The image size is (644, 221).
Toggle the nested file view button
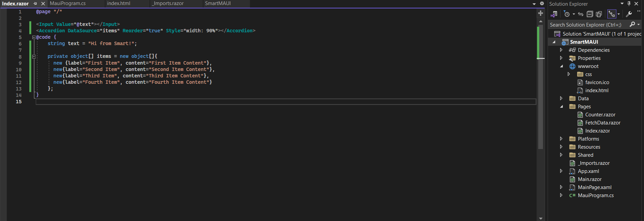pos(612,14)
